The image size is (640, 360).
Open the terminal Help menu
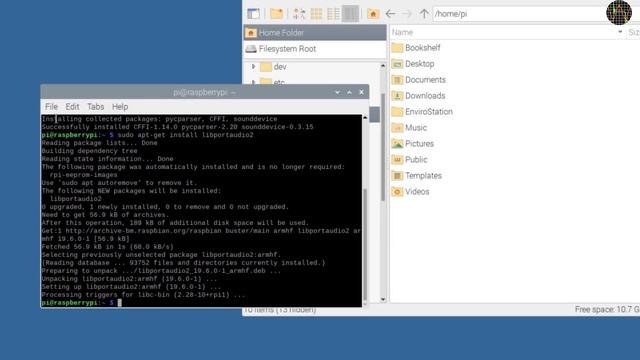pos(120,107)
